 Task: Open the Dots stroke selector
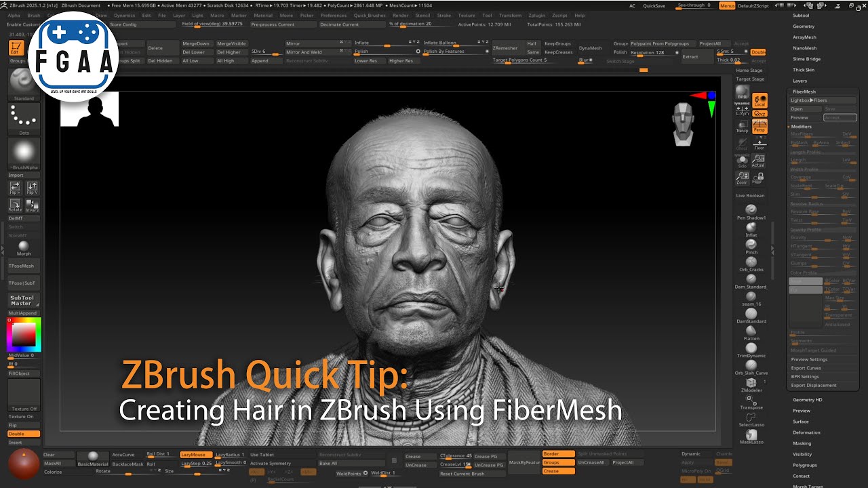click(x=24, y=119)
